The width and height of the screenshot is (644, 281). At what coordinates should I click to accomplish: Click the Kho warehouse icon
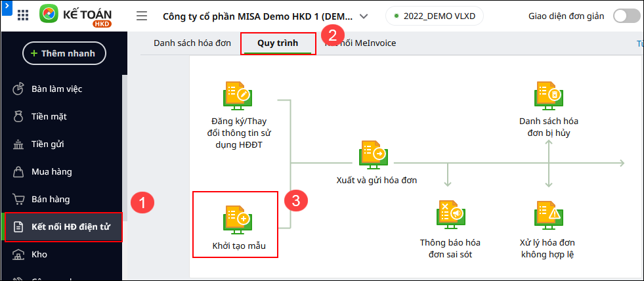tap(18, 255)
